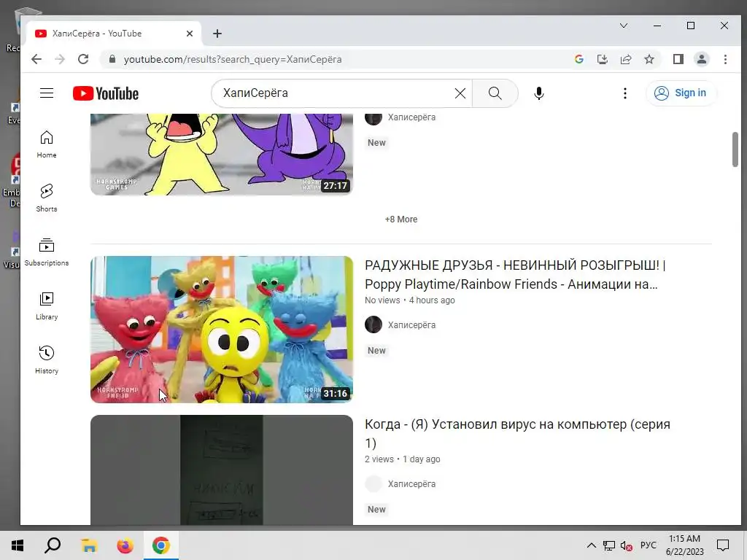Start voice search with microphone
This screenshot has width=747, height=560.
pos(539,93)
